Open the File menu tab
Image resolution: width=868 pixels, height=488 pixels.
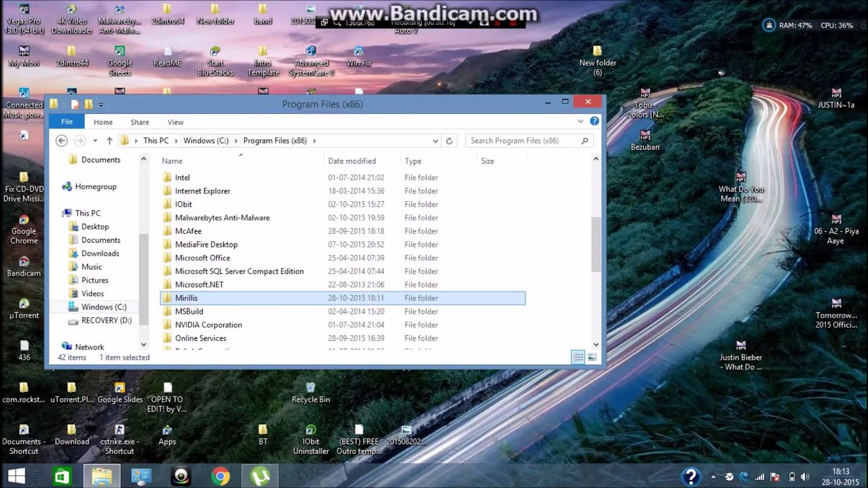point(66,122)
